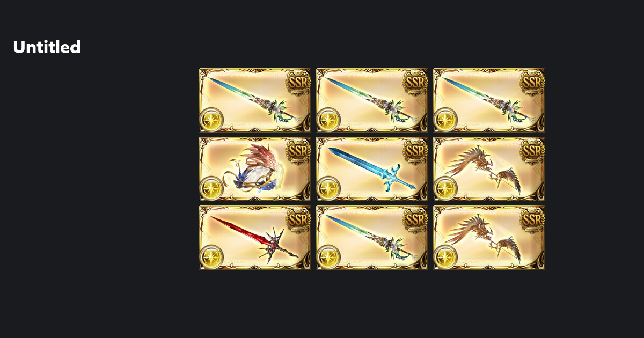
Task: Click SSR badge on bottom-row feathered bow card
Action: pos(532,219)
